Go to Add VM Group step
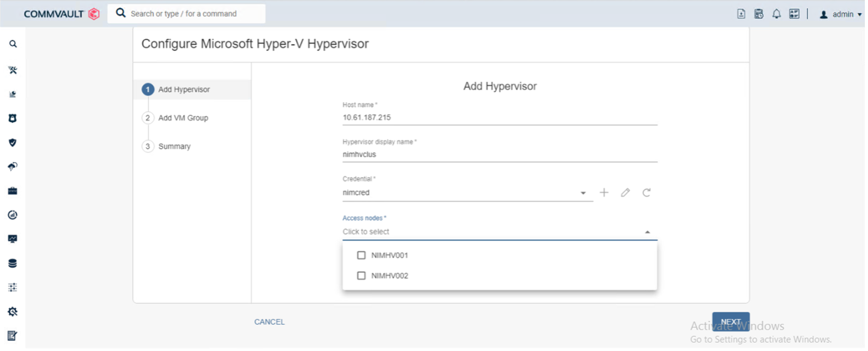868x351 pixels. (183, 118)
